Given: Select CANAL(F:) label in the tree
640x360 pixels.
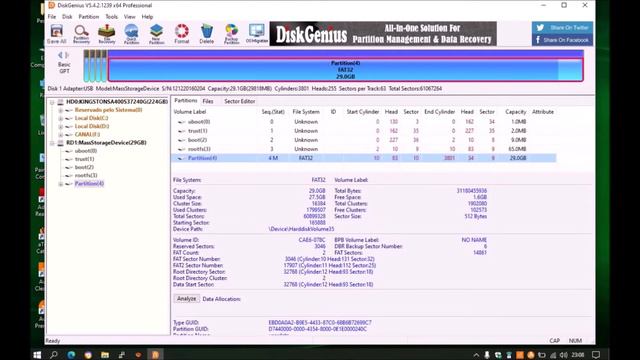Looking at the screenshot, I should click(x=87, y=135).
